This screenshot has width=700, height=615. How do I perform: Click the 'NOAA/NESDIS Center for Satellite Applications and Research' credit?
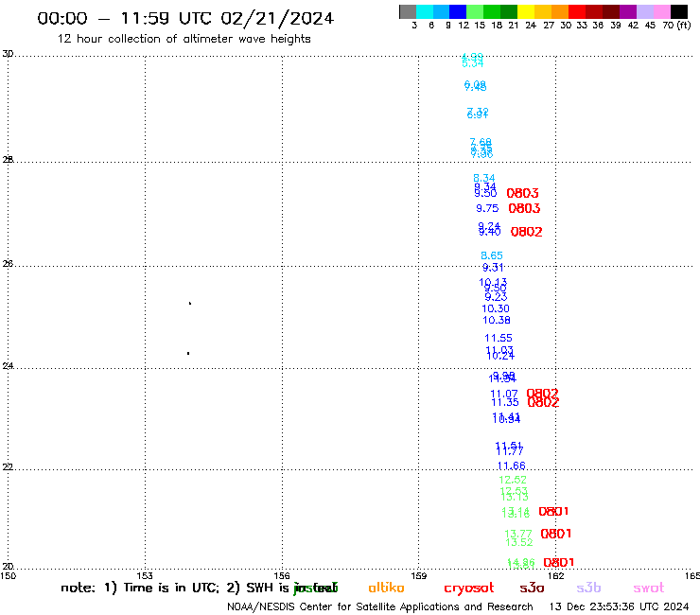click(x=380, y=607)
